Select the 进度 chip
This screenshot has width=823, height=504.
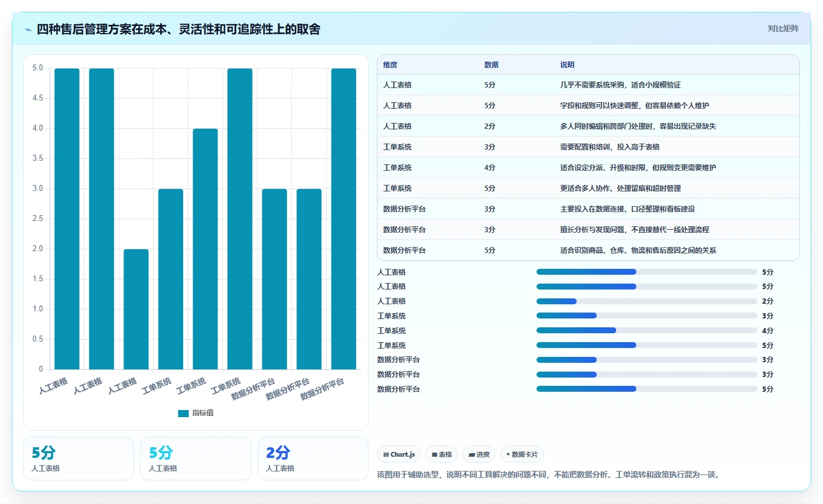tap(479, 454)
